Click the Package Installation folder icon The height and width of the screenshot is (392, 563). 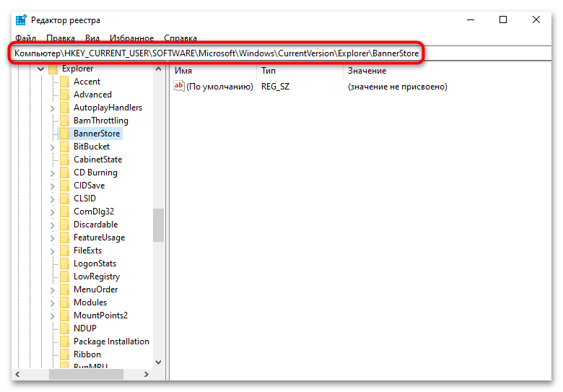click(x=65, y=341)
